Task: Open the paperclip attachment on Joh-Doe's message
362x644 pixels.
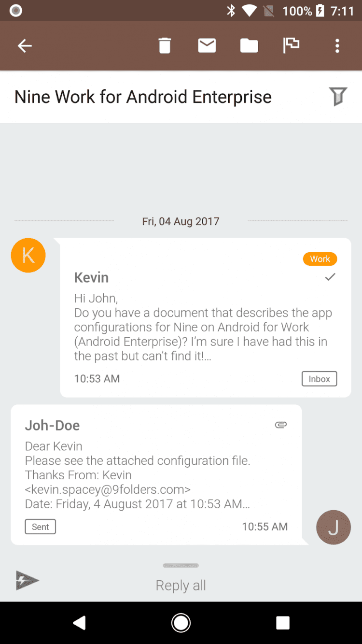Action: pos(281,425)
